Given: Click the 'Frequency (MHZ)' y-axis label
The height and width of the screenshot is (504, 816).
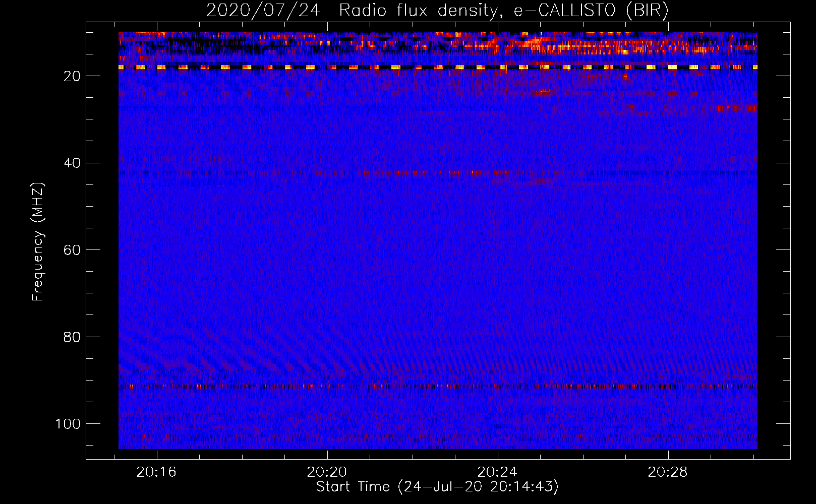Looking at the screenshot, I should (38, 242).
